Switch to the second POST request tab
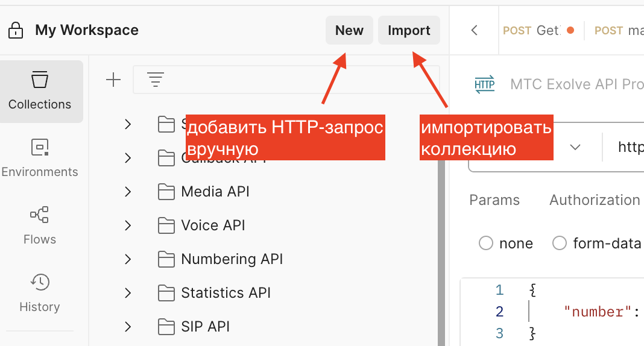This screenshot has width=644, height=346. point(619,30)
